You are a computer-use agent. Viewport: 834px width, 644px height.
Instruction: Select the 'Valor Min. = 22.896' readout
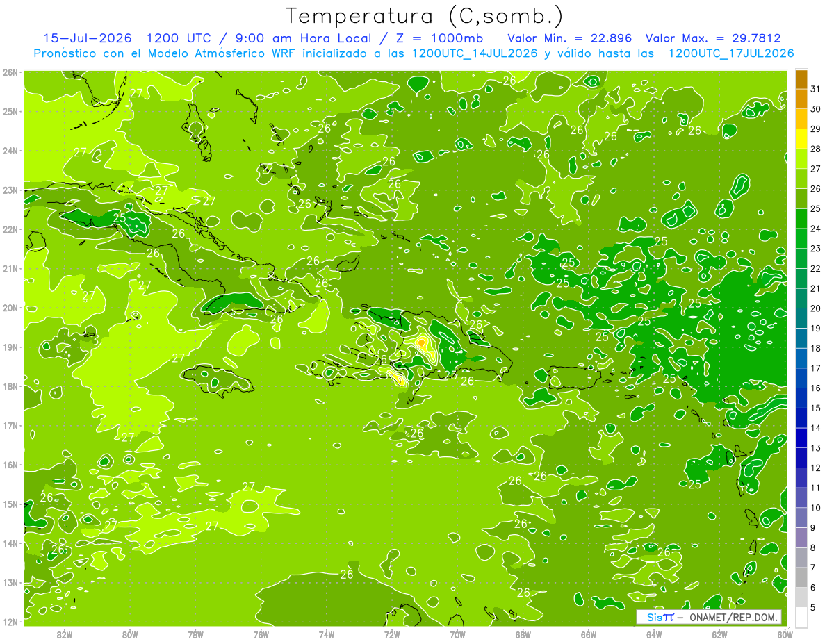[x=569, y=38]
